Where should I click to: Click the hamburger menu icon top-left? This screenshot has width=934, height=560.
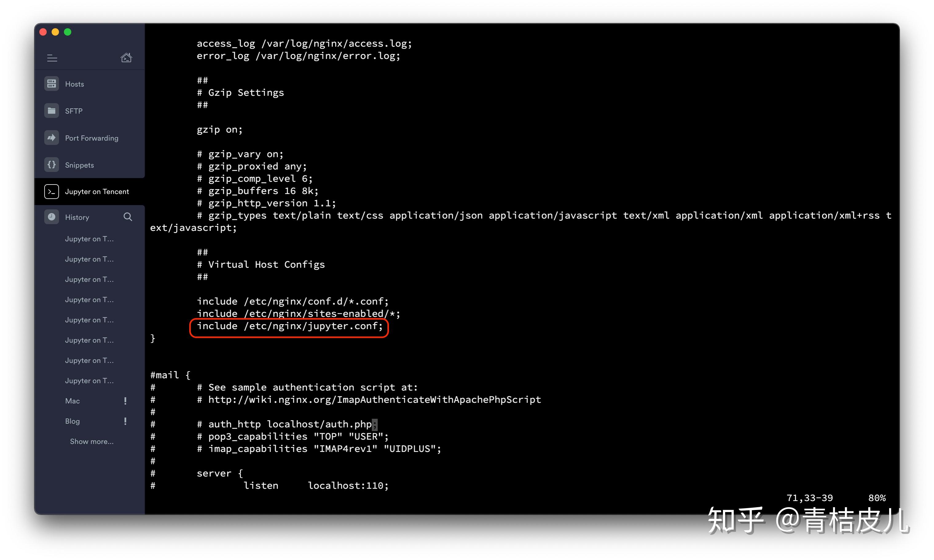coord(52,57)
